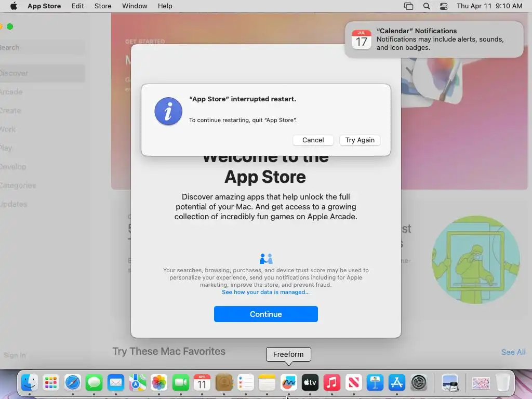Launch Keynote from the Dock
The width and height of the screenshot is (532, 399).
375,383
